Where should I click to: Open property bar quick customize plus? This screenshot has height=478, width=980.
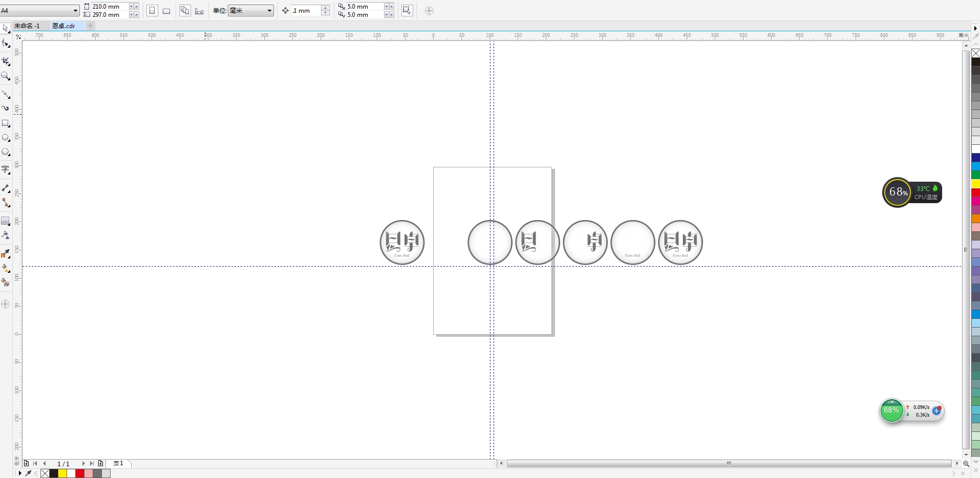coord(429,11)
